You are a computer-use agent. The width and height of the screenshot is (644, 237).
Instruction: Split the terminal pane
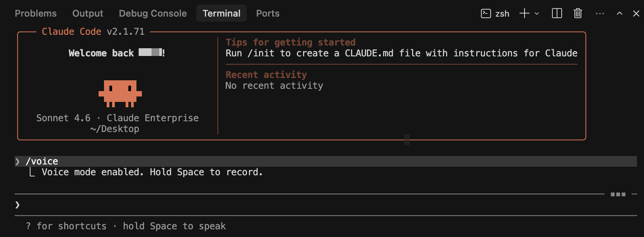pos(557,14)
